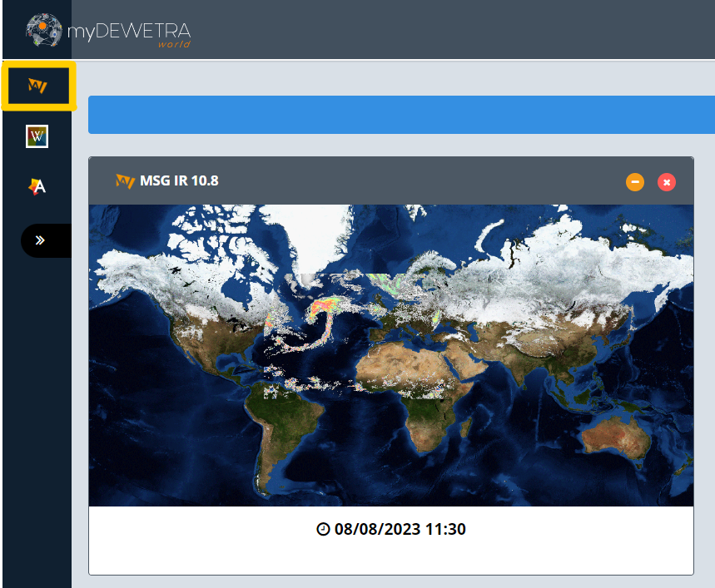The image size is (715, 588).
Task: Select the orange W sidebar icon
Action: [37, 86]
